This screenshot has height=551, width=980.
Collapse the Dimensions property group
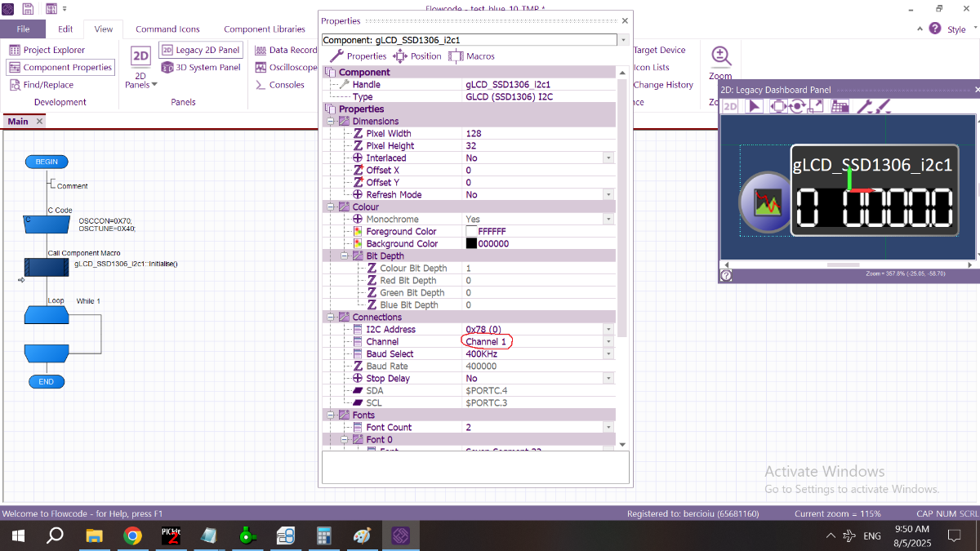pyautogui.click(x=332, y=121)
